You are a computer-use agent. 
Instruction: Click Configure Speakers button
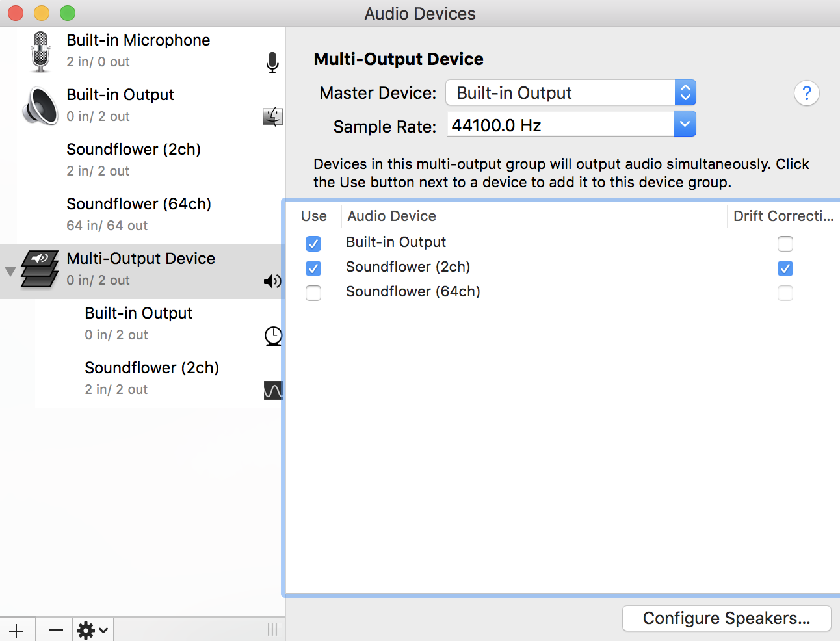[x=726, y=618]
